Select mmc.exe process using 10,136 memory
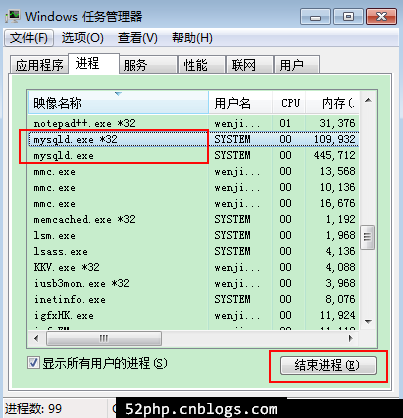 (x=193, y=187)
